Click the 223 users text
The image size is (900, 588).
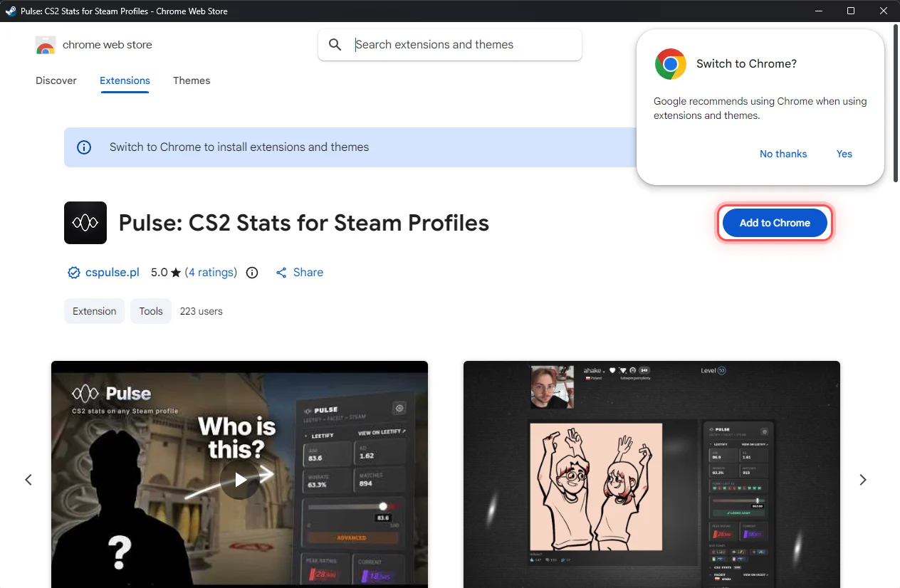click(202, 311)
